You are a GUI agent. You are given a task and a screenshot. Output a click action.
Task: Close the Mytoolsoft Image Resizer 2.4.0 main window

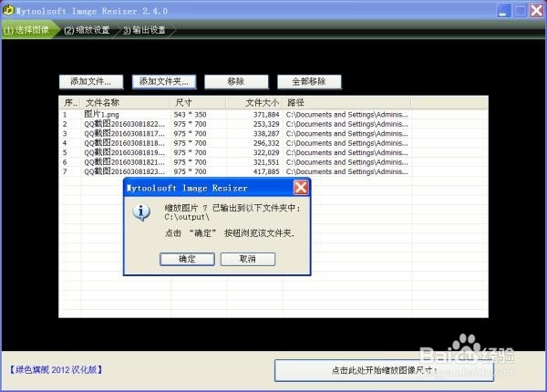pos(537,11)
